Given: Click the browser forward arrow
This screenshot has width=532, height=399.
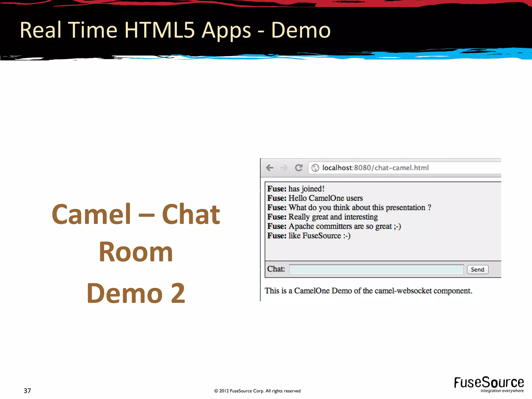Looking at the screenshot, I should tap(284, 168).
